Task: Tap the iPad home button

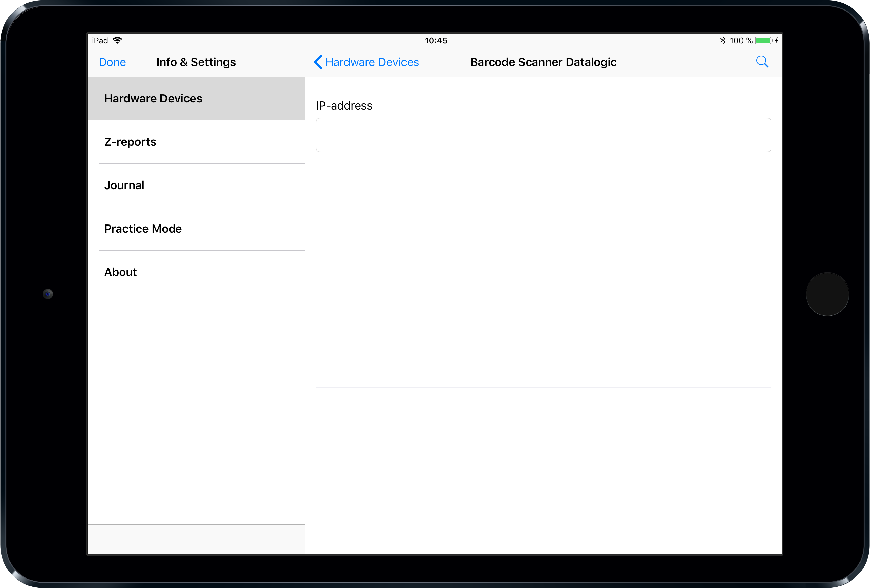Action: (827, 294)
